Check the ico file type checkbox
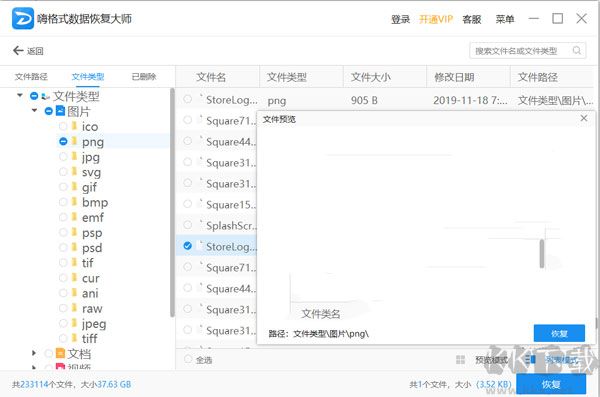This screenshot has width=600, height=397. [63, 126]
